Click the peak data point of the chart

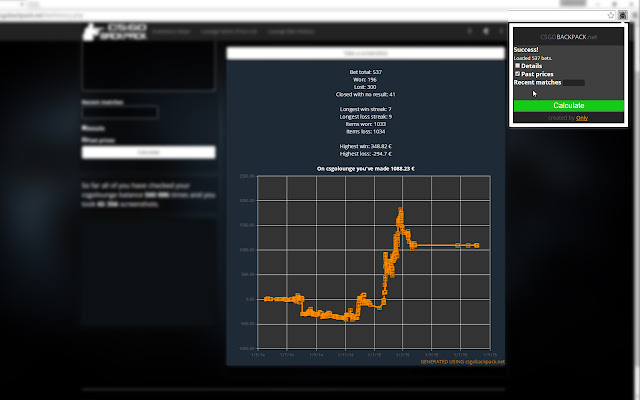pyautogui.click(x=400, y=210)
